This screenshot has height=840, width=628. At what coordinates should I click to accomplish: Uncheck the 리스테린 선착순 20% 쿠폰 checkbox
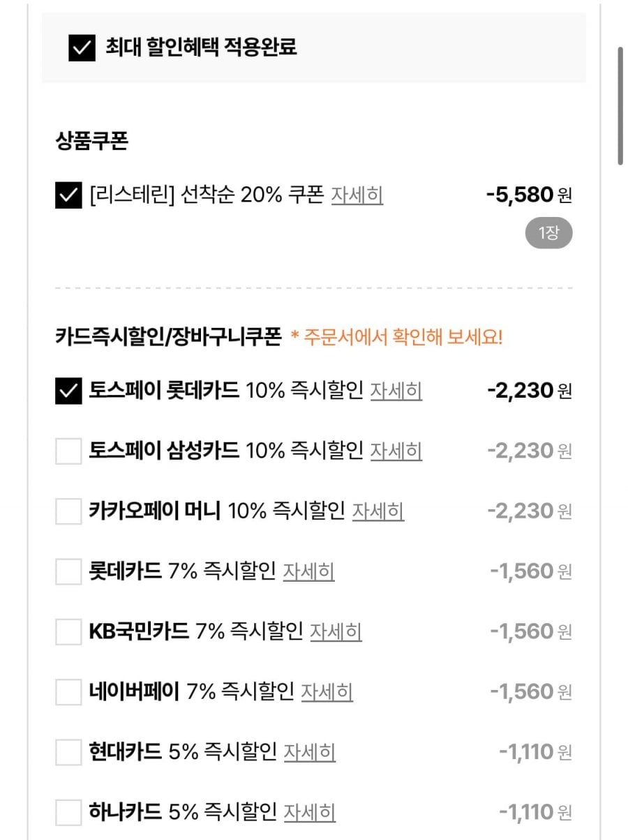coord(68,195)
